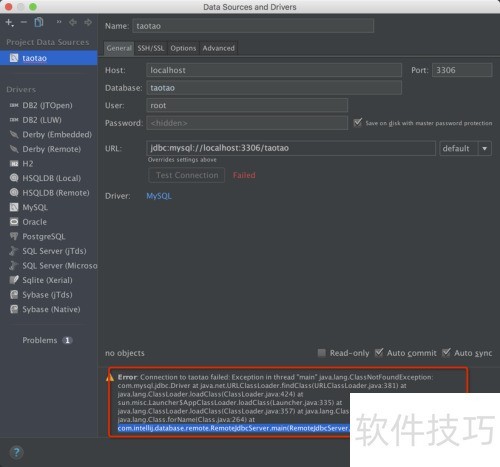Switch to the Advanced tab

tap(218, 48)
